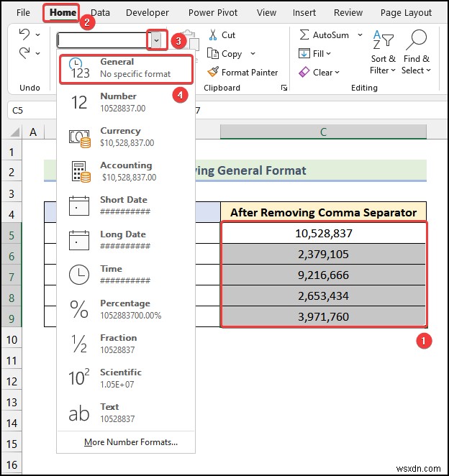Click the Cut button label
This screenshot has height=476, width=449.
(x=228, y=35)
